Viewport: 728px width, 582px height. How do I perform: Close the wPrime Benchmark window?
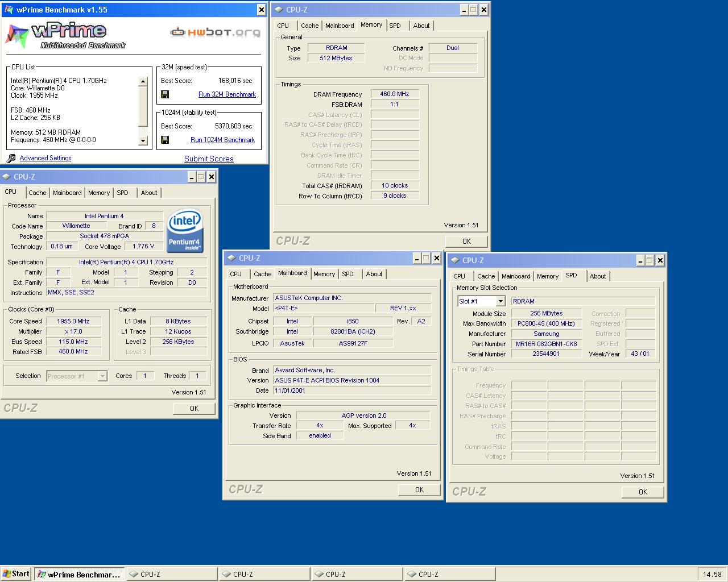tap(261, 10)
